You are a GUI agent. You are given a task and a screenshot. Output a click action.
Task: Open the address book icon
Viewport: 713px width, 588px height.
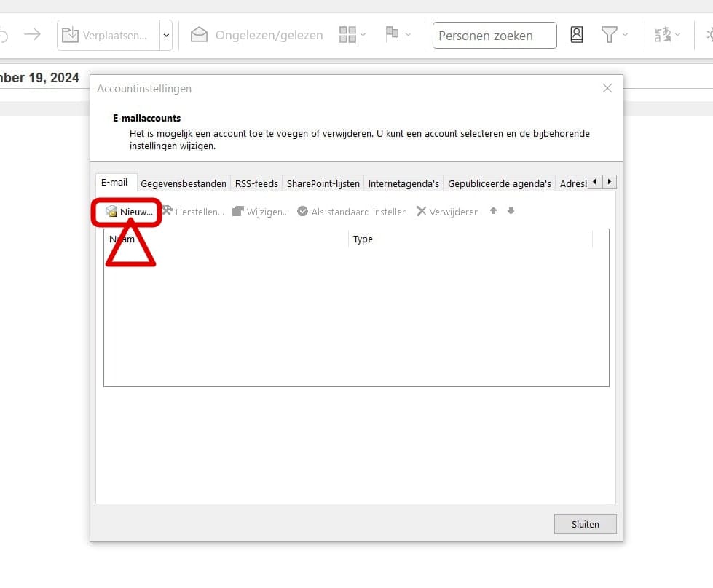pyautogui.click(x=577, y=34)
